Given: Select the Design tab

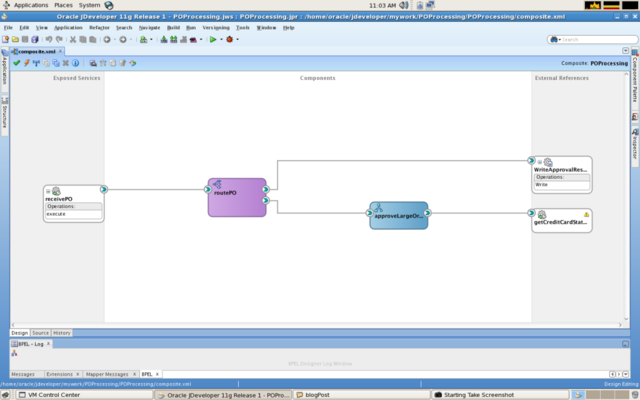Looking at the screenshot, I should pyautogui.click(x=20, y=333).
